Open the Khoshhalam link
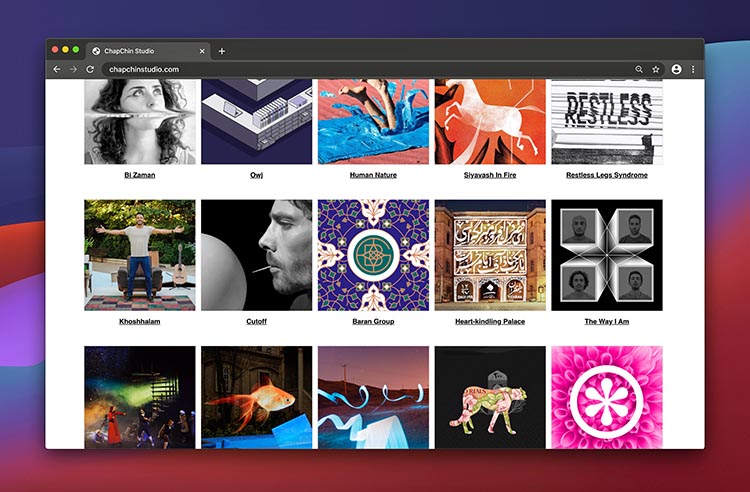Viewport: 750px width, 492px height. [x=140, y=321]
